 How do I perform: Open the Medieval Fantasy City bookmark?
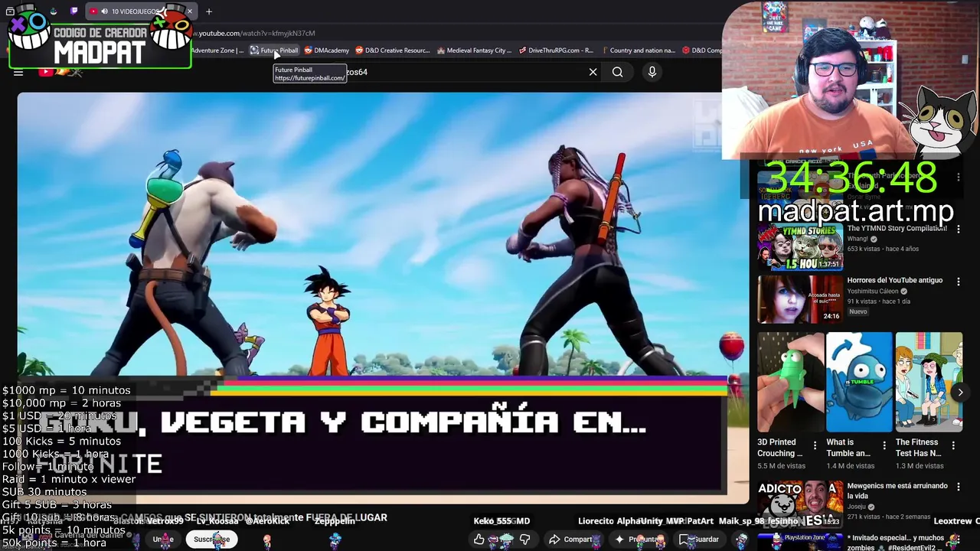point(474,51)
